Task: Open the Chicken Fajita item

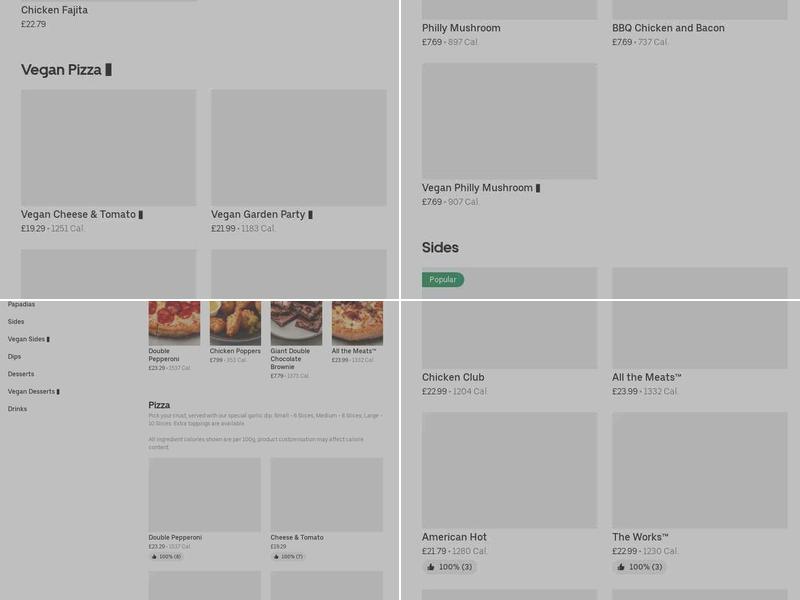Action: (x=54, y=10)
